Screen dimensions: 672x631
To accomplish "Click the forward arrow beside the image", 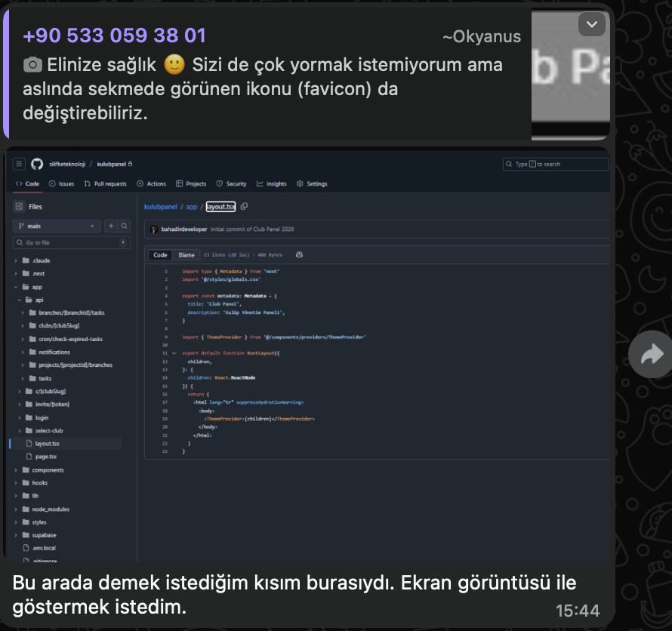I will point(650,355).
